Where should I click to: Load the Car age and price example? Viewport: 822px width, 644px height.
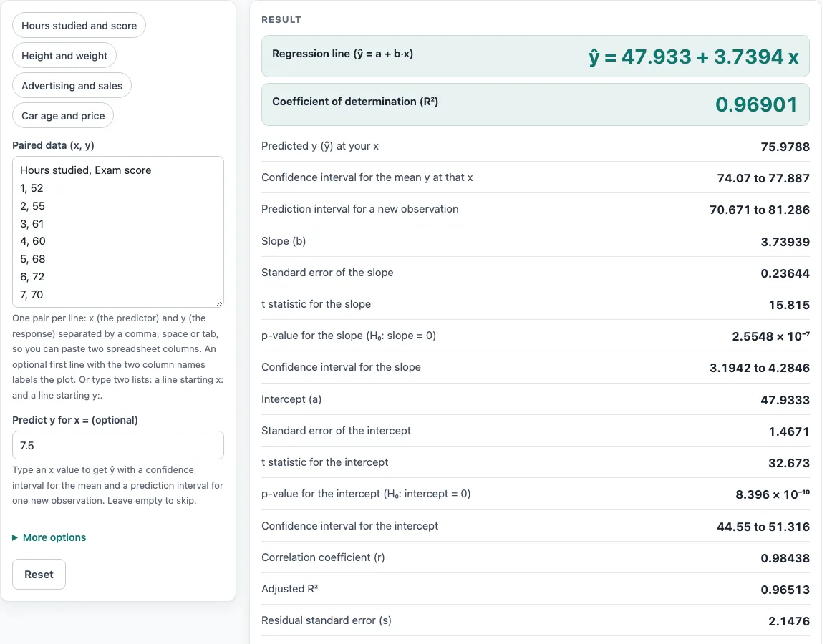pos(63,116)
